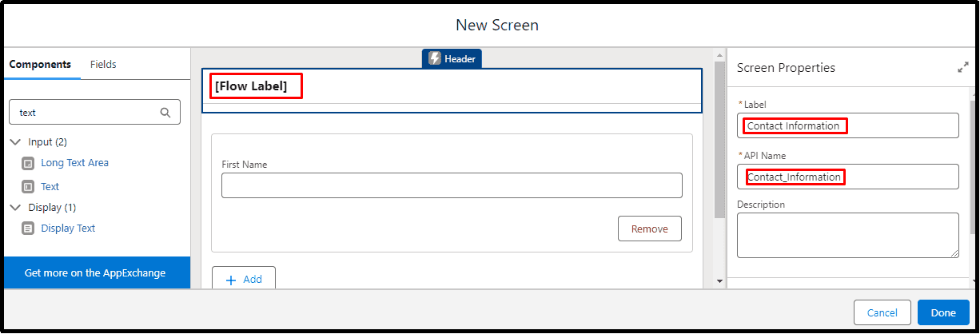Click the lightning bolt Header icon
This screenshot has width=980, height=334.
tap(435, 58)
